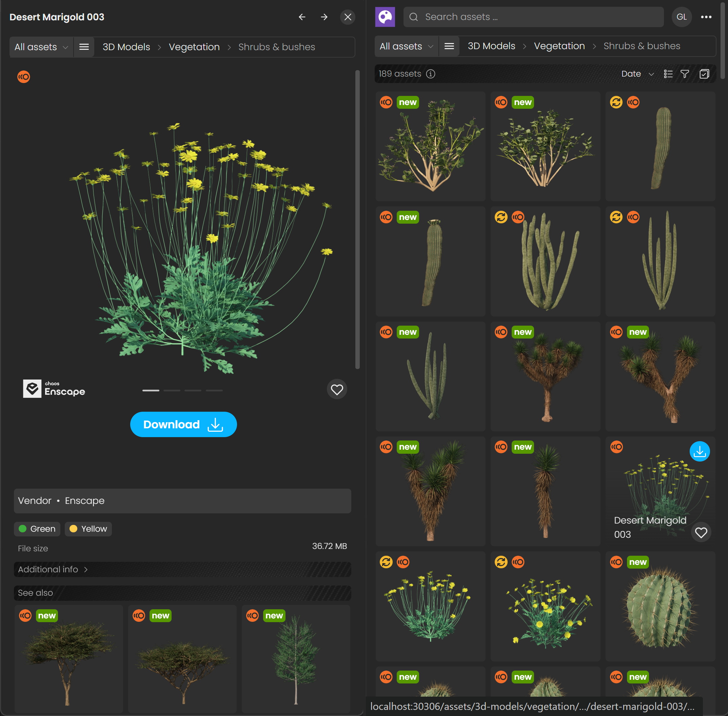The height and width of the screenshot is (716, 728).
Task: Go to next asset with right arrow
Action: click(x=324, y=17)
